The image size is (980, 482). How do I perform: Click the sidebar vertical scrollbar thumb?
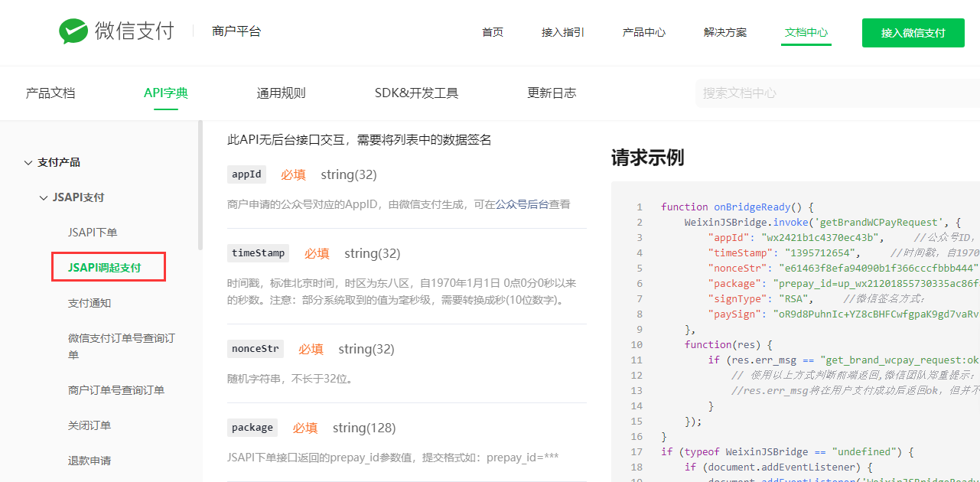200,185
